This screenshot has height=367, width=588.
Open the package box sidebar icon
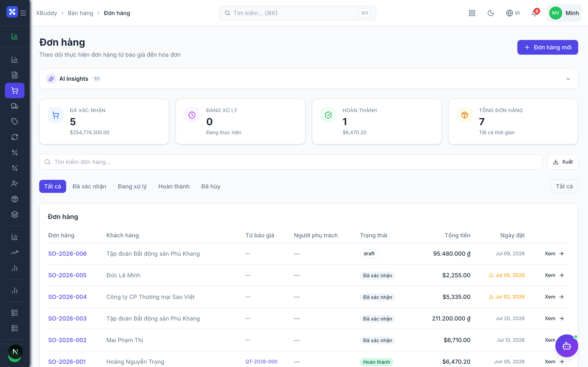pos(14,199)
